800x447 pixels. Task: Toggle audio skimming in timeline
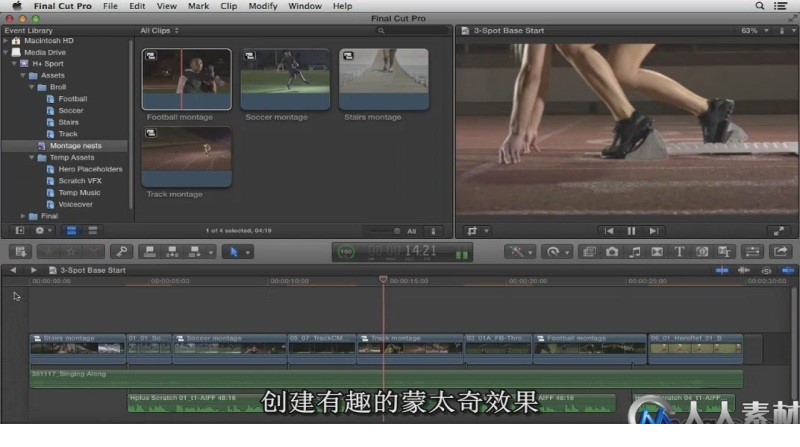pyautogui.click(x=744, y=270)
